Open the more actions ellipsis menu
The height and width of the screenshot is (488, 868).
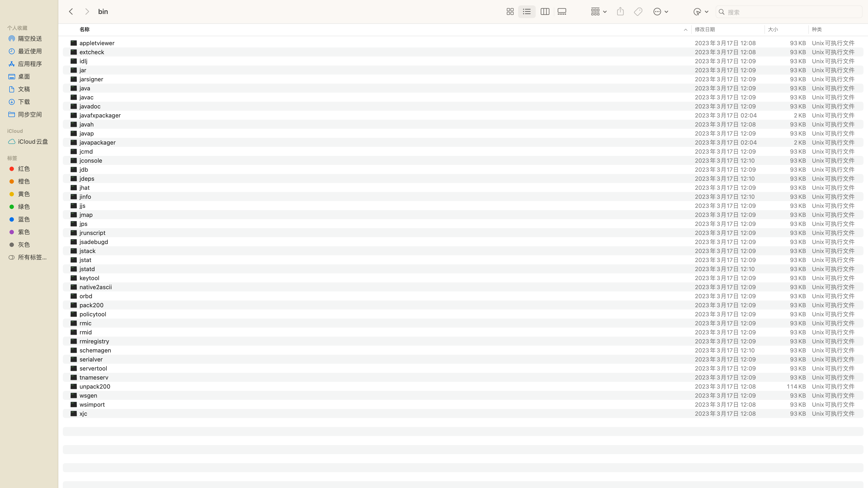(660, 12)
